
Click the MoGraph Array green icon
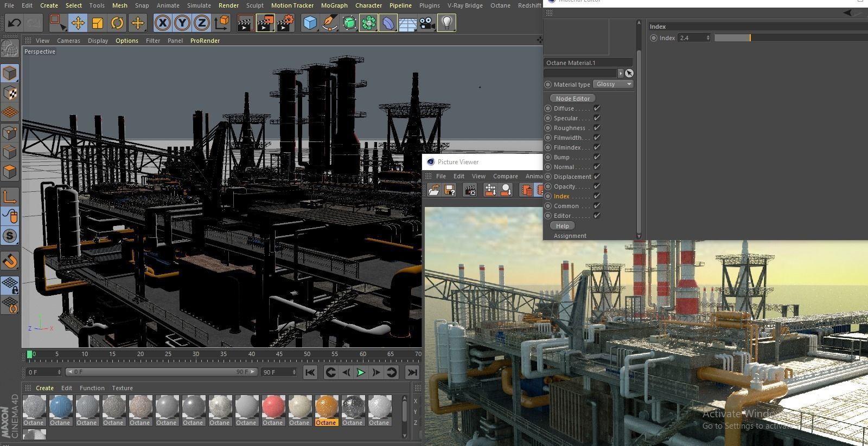(369, 23)
